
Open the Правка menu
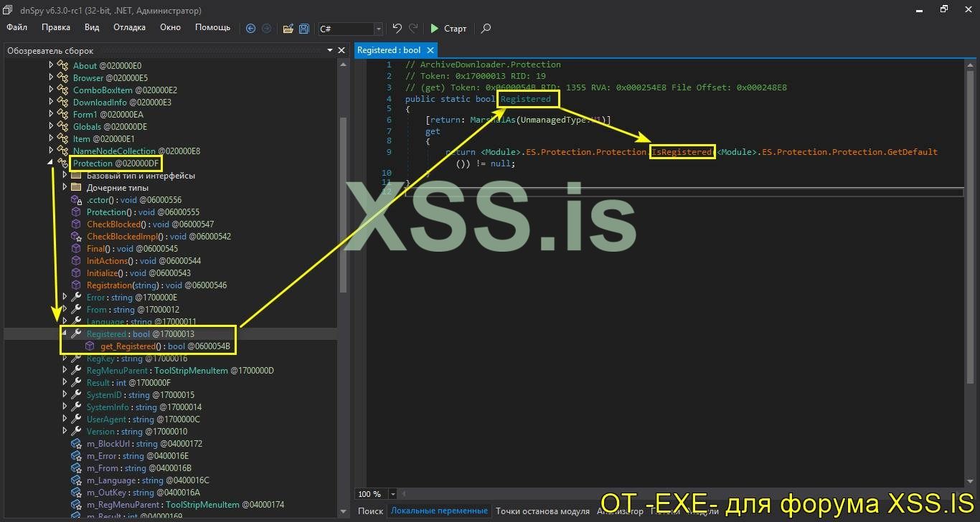(56, 27)
